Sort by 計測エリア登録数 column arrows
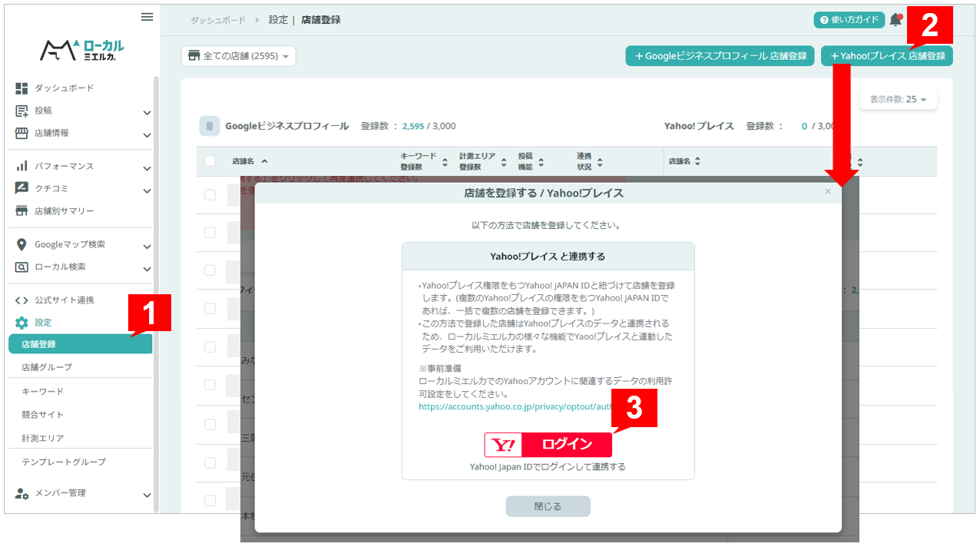 coord(504,162)
